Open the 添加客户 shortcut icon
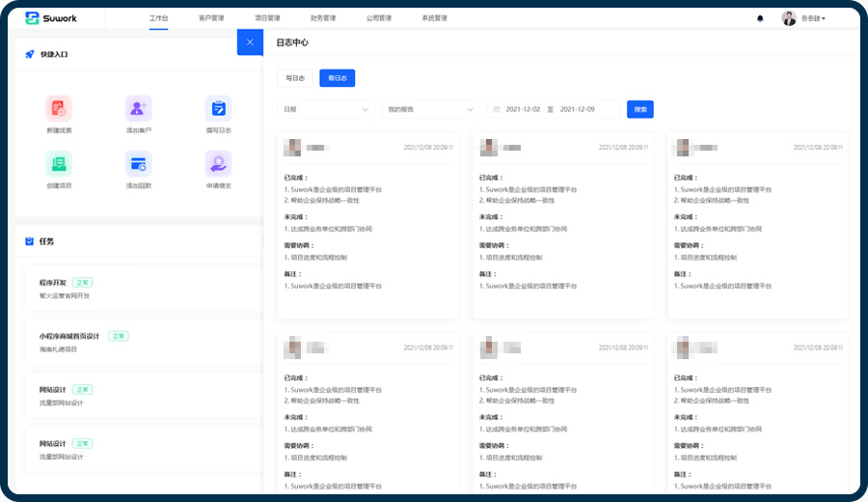This screenshot has height=502, width=868. 139,108
